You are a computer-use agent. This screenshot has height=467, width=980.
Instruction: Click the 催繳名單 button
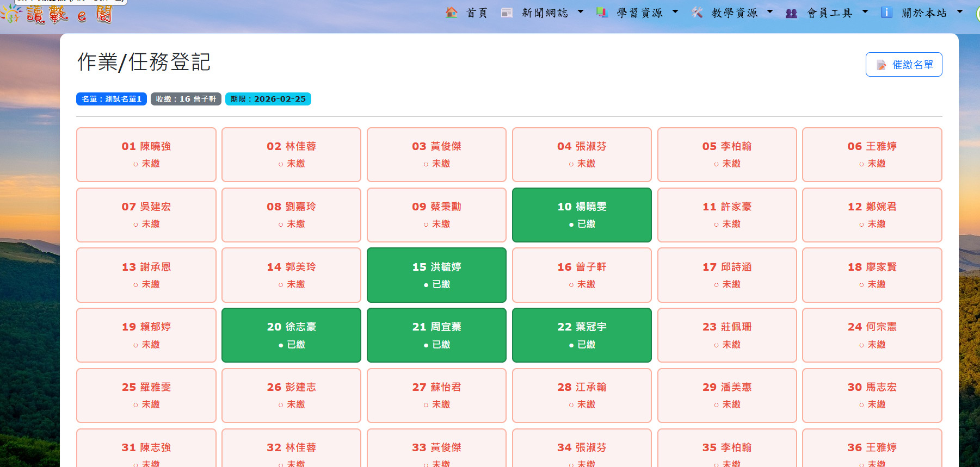903,65
